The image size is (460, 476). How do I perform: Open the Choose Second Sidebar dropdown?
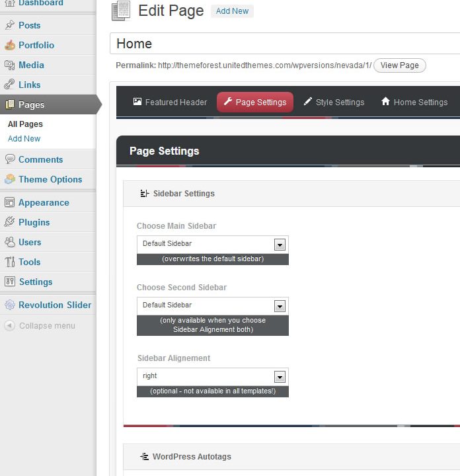[x=212, y=305]
